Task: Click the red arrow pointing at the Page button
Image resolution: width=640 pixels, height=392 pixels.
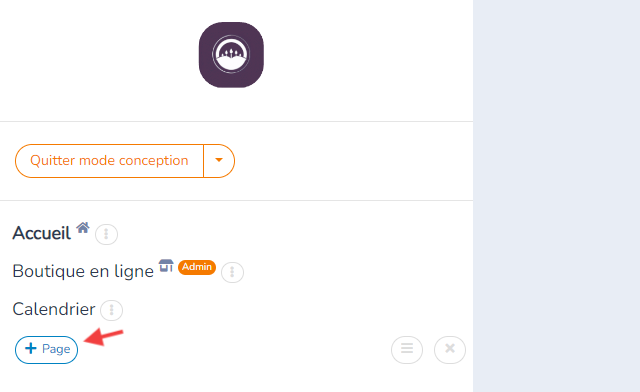Action: [x=103, y=337]
